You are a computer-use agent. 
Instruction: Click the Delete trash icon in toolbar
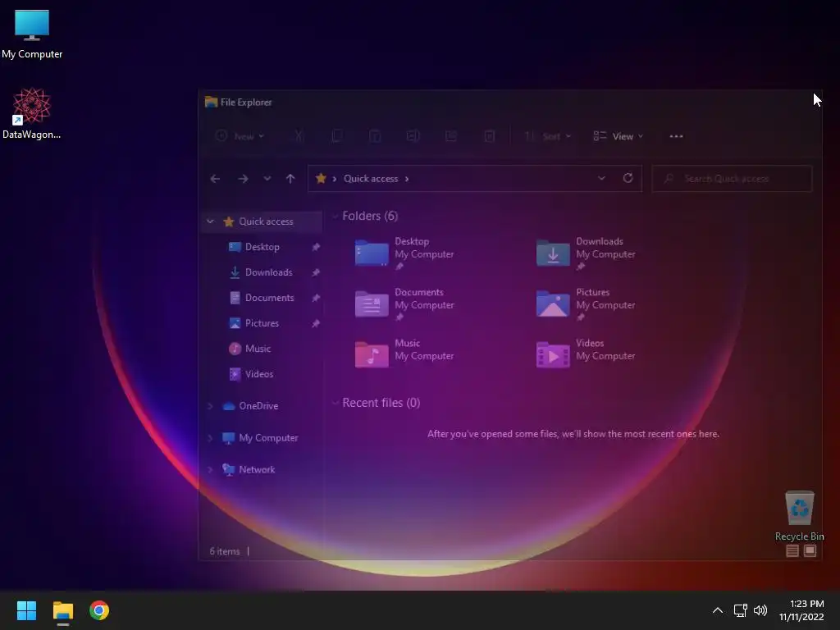(489, 136)
